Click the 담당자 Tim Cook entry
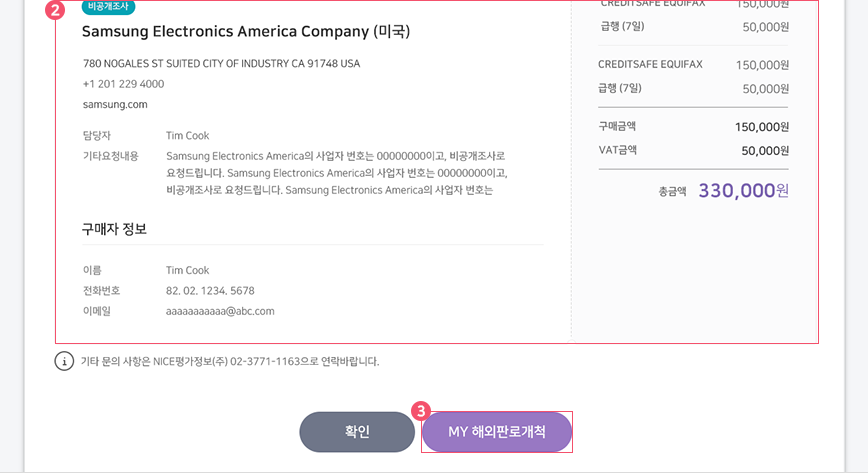The height and width of the screenshot is (473, 868). coord(146,135)
